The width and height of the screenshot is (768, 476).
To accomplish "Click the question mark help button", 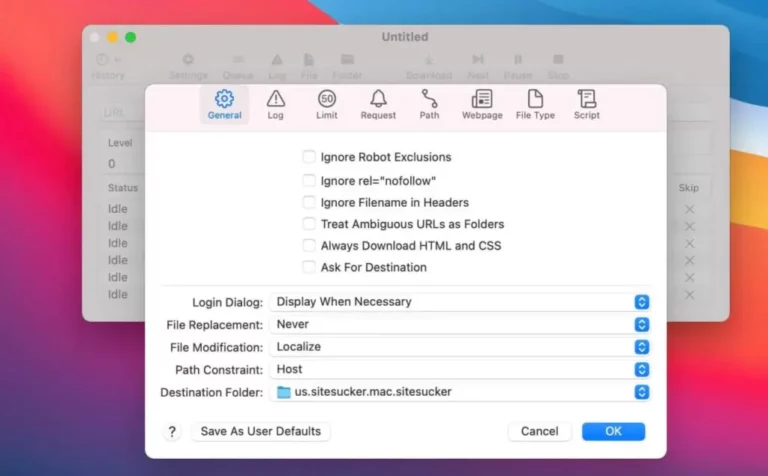I will (172, 431).
